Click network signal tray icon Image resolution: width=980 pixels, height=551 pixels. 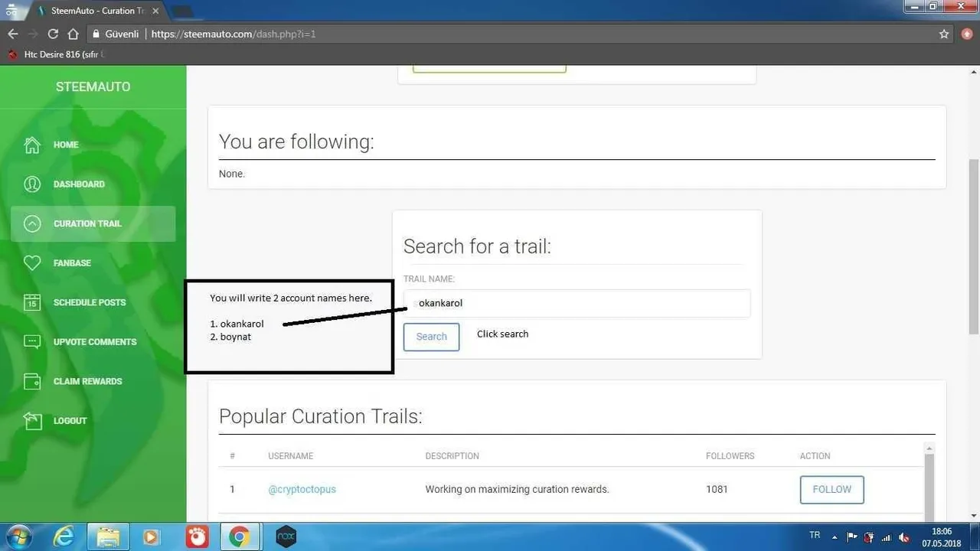[x=887, y=537]
